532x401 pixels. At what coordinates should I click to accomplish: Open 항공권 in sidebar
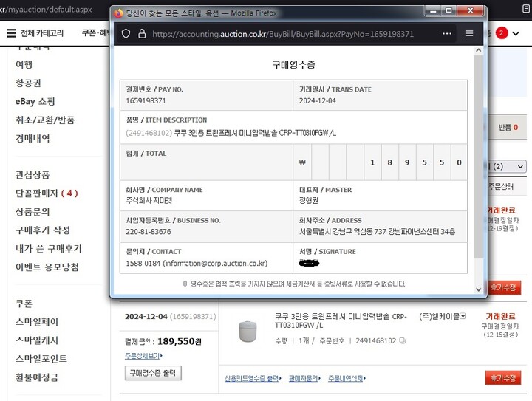point(29,83)
